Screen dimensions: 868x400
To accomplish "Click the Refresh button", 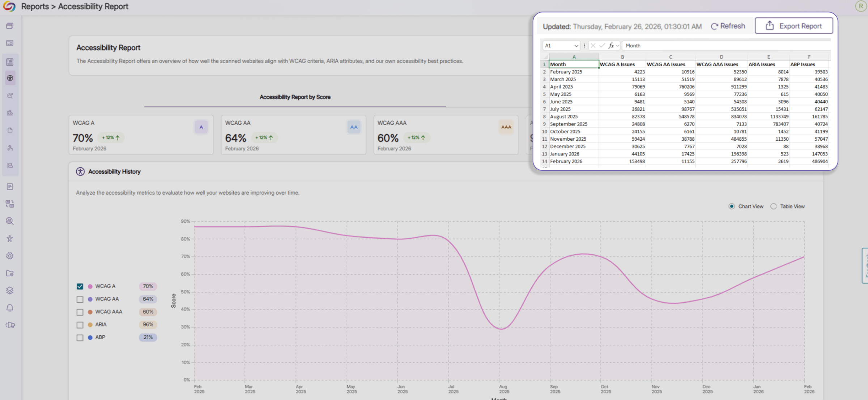I will (728, 26).
